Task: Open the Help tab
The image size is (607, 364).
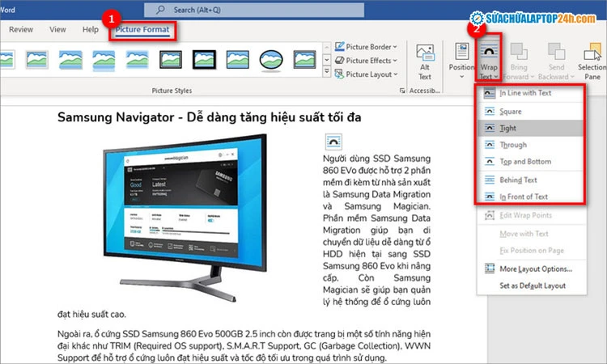Action: (90, 29)
